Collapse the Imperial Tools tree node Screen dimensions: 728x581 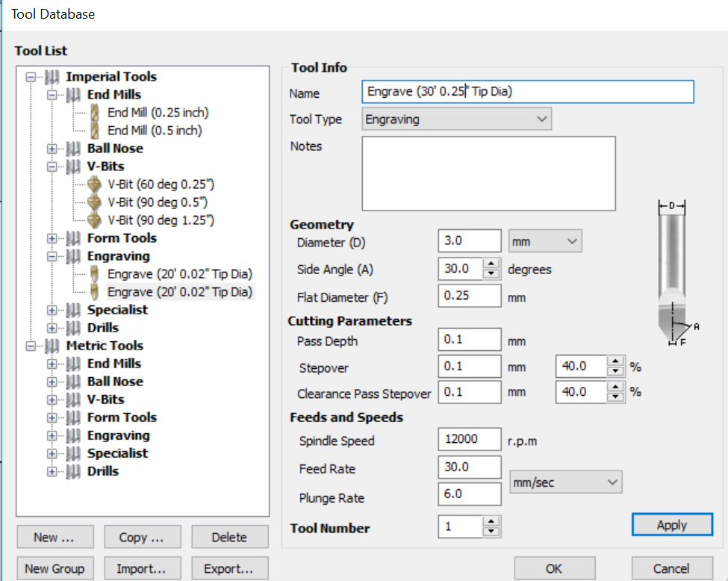click(31, 77)
